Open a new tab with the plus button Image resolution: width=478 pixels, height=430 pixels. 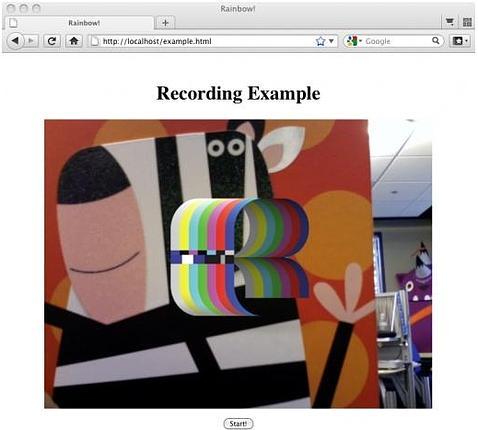165,23
